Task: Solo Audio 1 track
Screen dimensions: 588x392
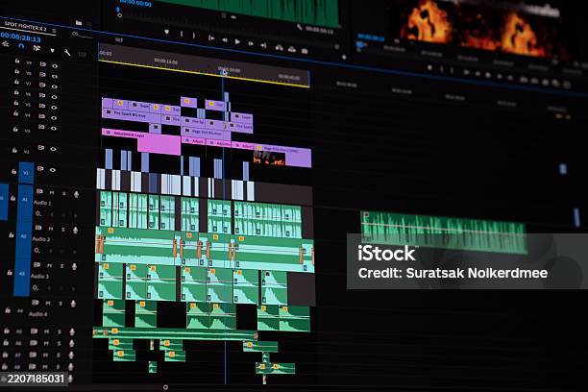Action: coord(63,193)
